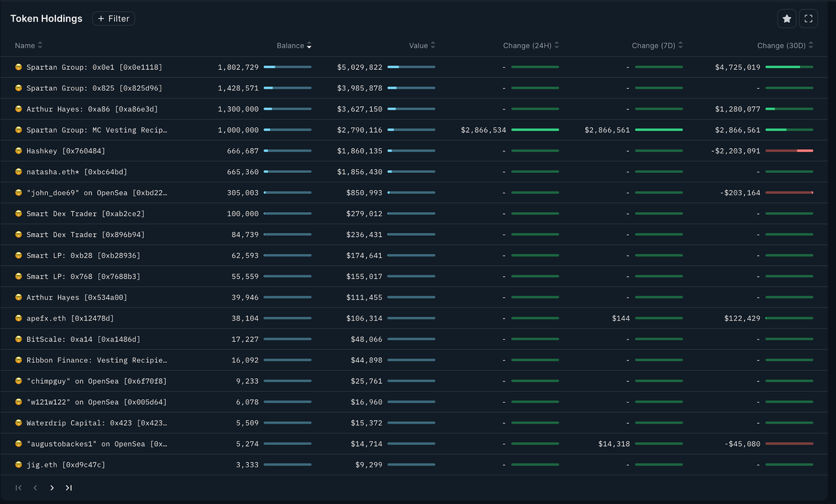
Task: Open Arthur Hayes: 0xa86 holder entry
Action: click(x=92, y=109)
